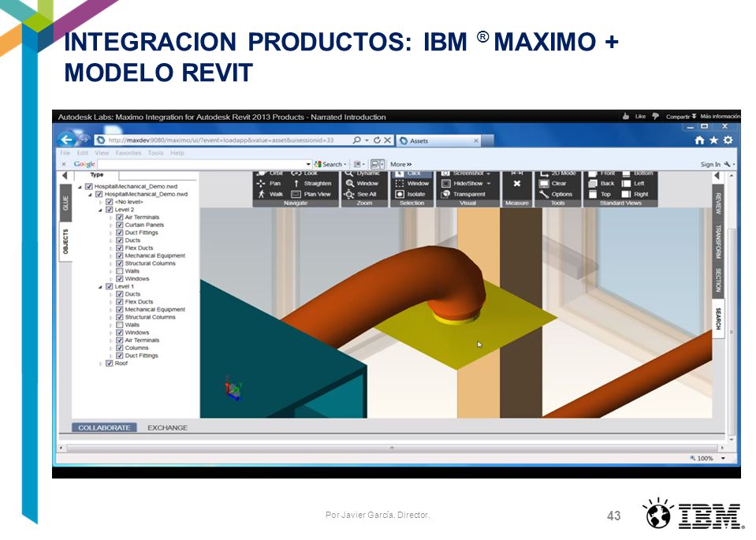Open the Hide/Show dropdown arrow
The height and width of the screenshot is (540, 756).
489,184
